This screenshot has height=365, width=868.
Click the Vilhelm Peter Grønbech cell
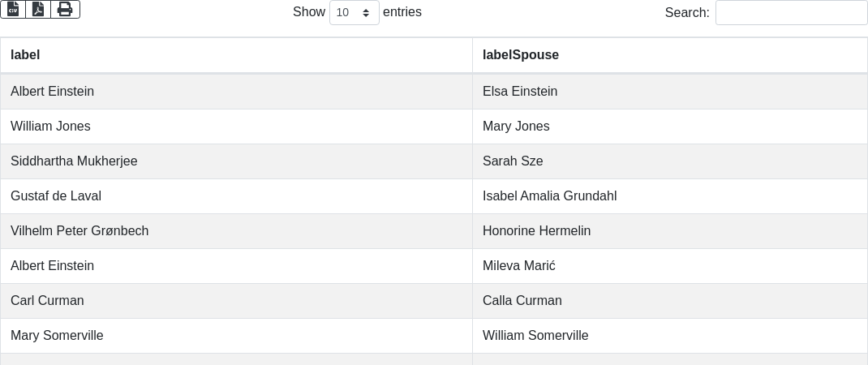pyautogui.click(x=79, y=231)
